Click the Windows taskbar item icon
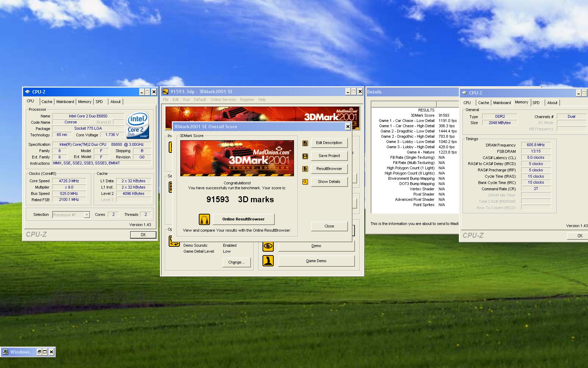This screenshot has width=588, height=368. click(6, 352)
